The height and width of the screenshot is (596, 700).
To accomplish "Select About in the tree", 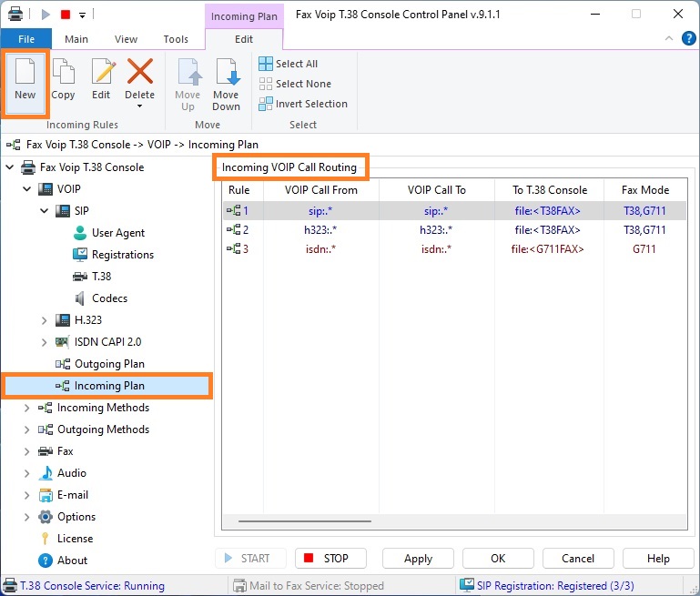I will coord(72,561).
